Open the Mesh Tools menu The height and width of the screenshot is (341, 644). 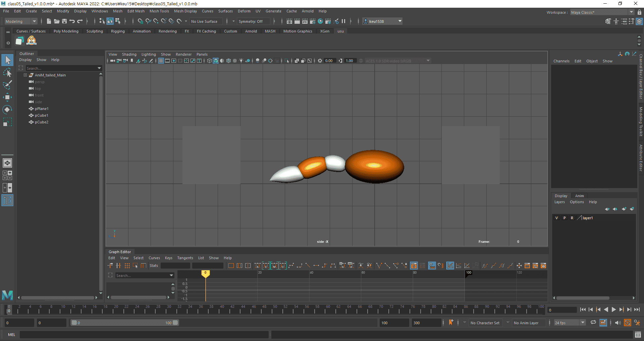(159, 11)
